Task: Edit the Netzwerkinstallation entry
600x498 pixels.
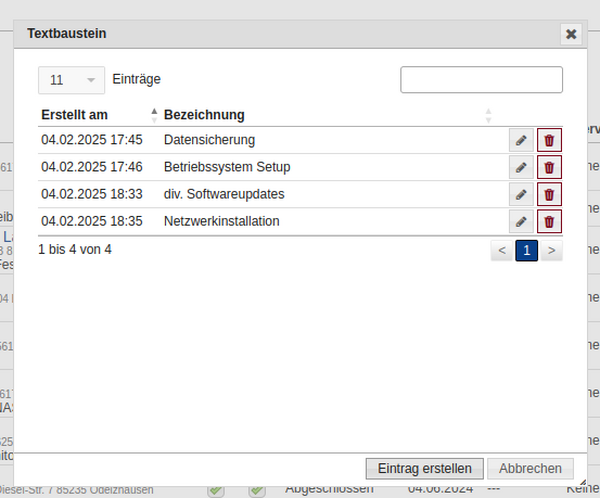Action: pos(520,221)
